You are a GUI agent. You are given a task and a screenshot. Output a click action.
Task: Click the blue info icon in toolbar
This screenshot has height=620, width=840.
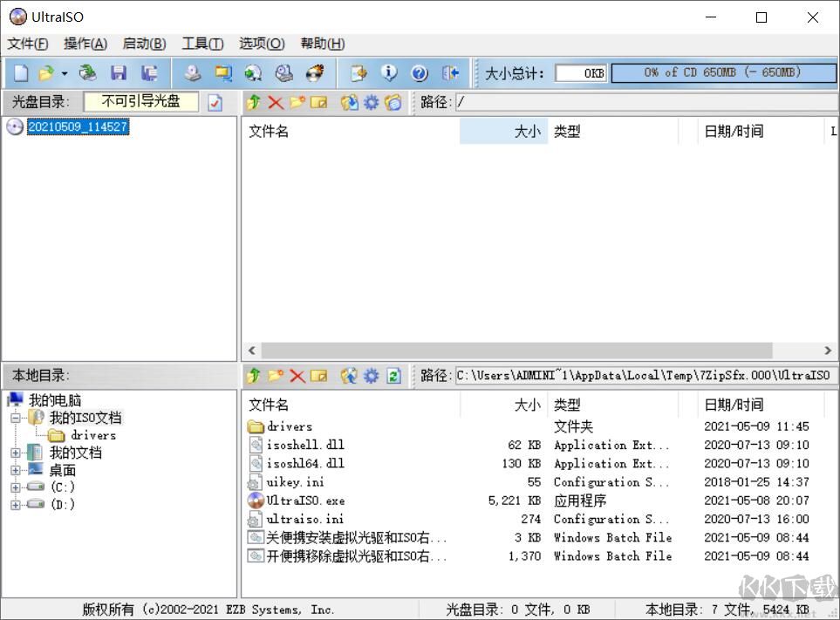click(x=389, y=73)
